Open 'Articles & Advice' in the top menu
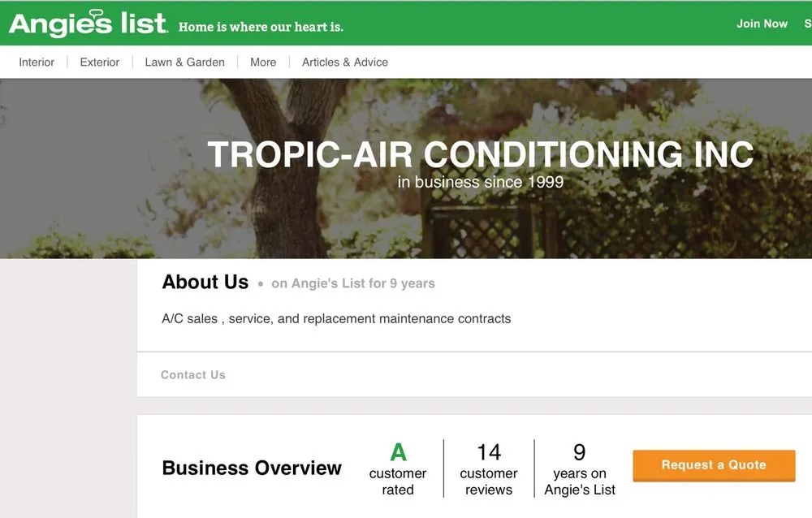 [x=344, y=62]
